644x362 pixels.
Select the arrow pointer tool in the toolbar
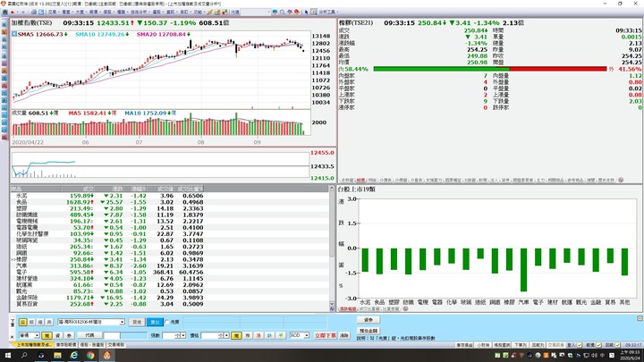307,12
